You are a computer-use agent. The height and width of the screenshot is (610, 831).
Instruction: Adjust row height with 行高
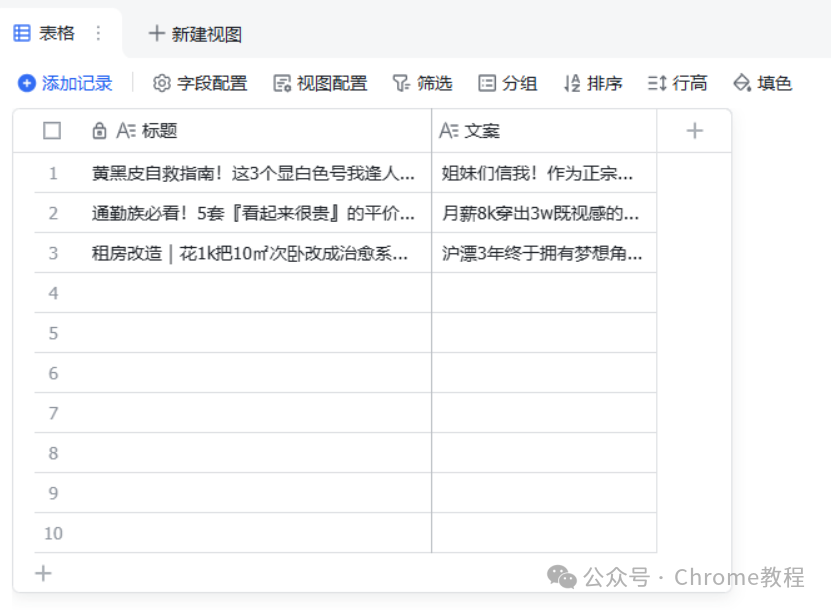pyautogui.click(x=677, y=83)
